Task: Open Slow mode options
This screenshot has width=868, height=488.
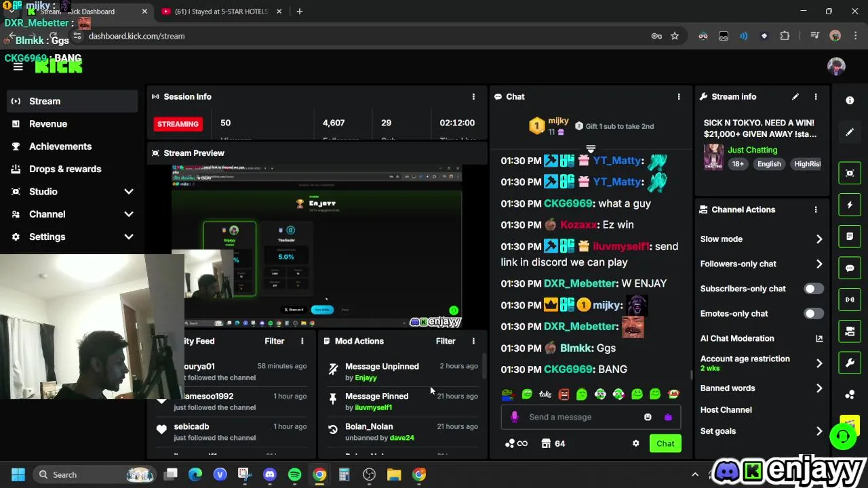Action: [762, 239]
